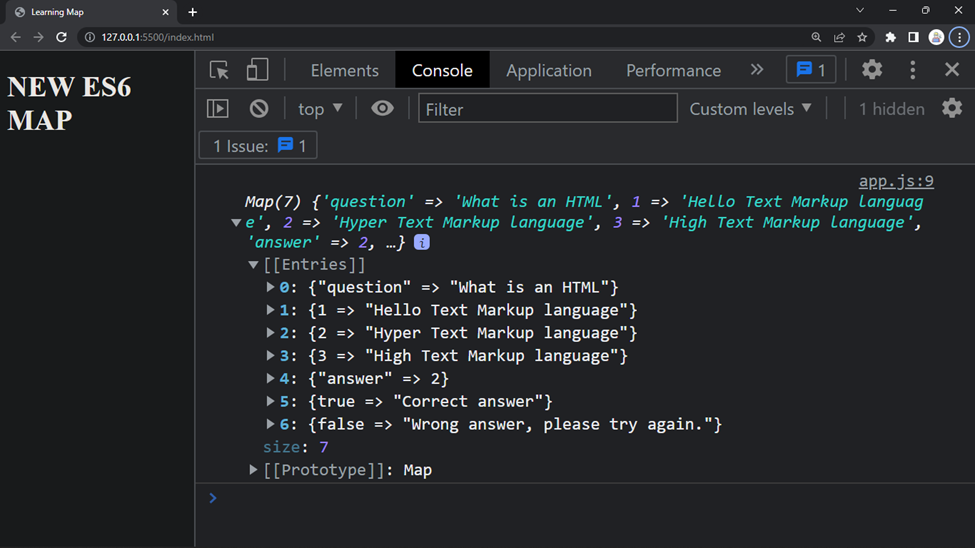975x548 pixels.
Task: Activate the inspect element picker tool
Action: (219, 70)
